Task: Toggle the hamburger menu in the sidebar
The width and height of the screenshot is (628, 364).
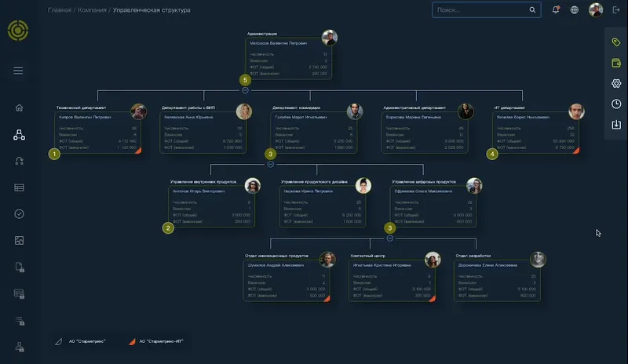Action: [18, 71]
